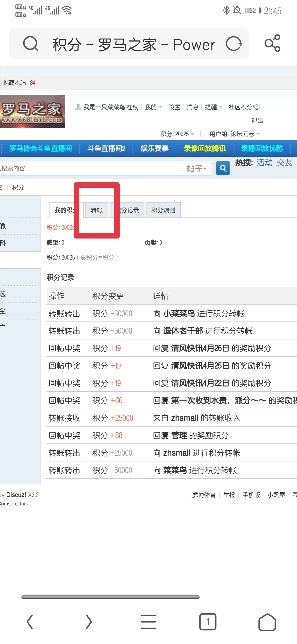Open user 退休老干部 in transfer record
This screenshot has width=297, height=644.
click(183, 331)
